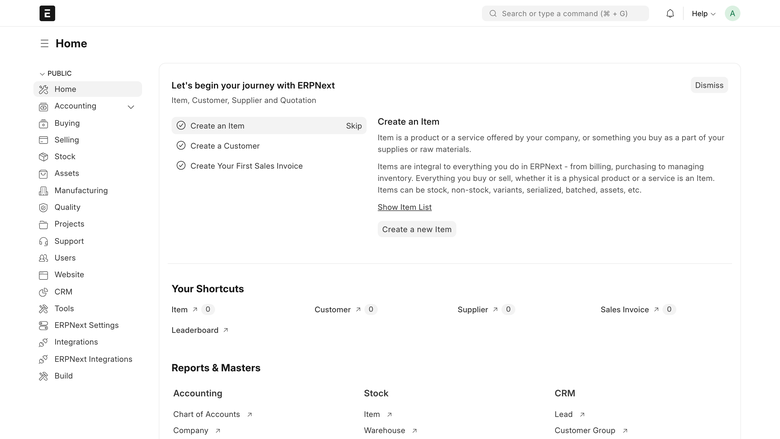Image resolution: width=780 pixels, height=439 pixels.
Task: Open Show Item List link
Action: coord(404,207)
